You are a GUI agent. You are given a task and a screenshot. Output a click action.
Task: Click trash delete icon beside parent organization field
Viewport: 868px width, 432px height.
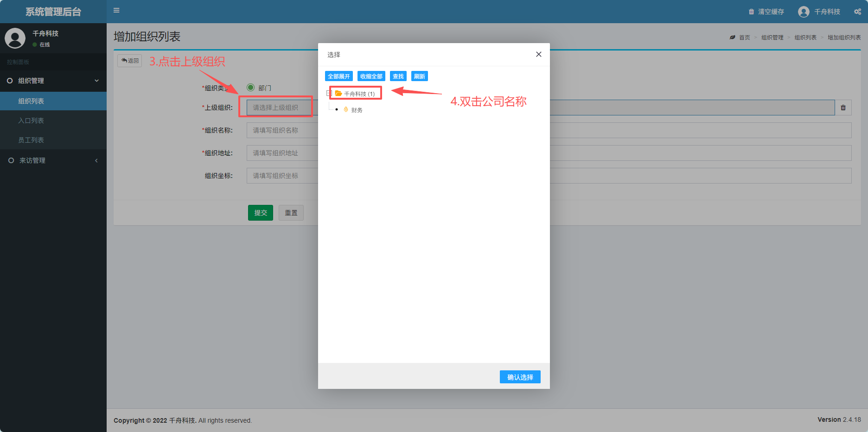click(x=843, y=107)
